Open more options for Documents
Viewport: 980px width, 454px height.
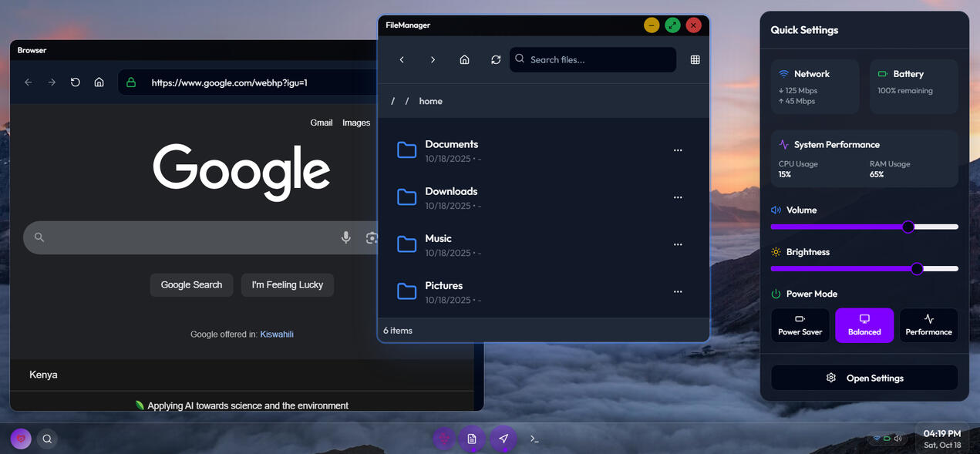point(678,150)
